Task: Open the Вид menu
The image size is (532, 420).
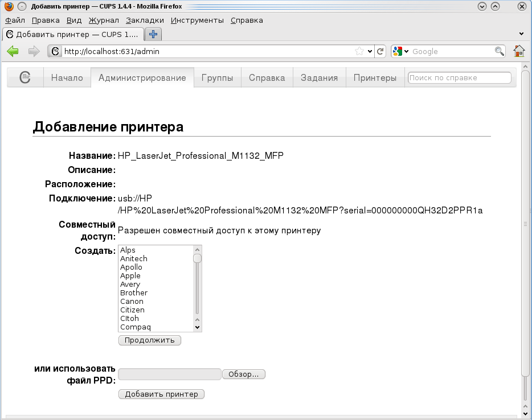Action: click(x=74, y=20)
